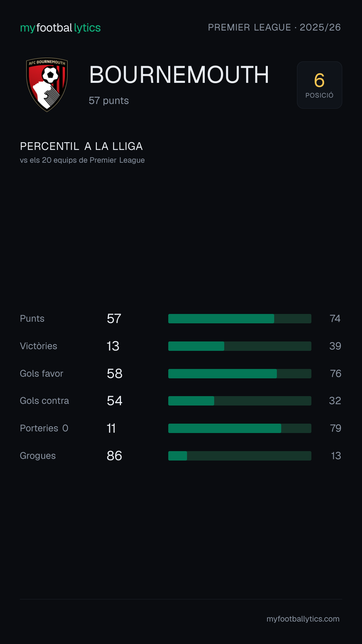
Task: Click the Gols contra percentile bar
Action: tap(240, 401)
